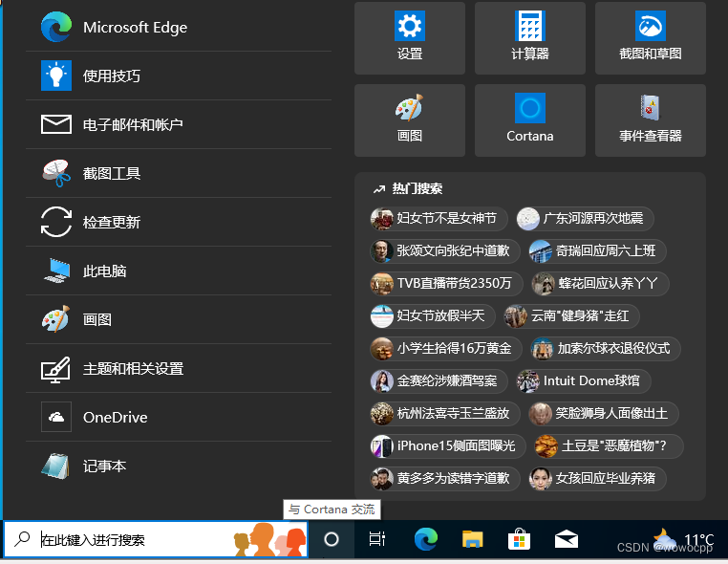Search 蜂花回应认养丫丫

tap(600, 283)
